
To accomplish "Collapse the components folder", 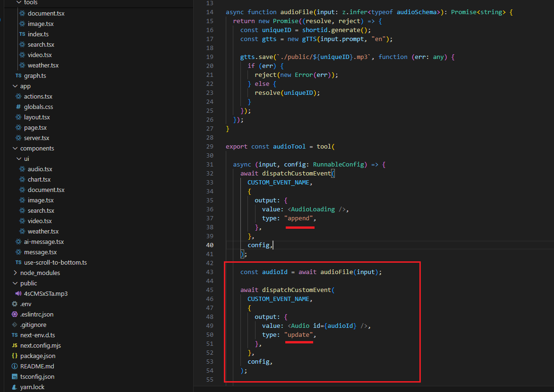I will pyautogui.click(x=15, y=149).
